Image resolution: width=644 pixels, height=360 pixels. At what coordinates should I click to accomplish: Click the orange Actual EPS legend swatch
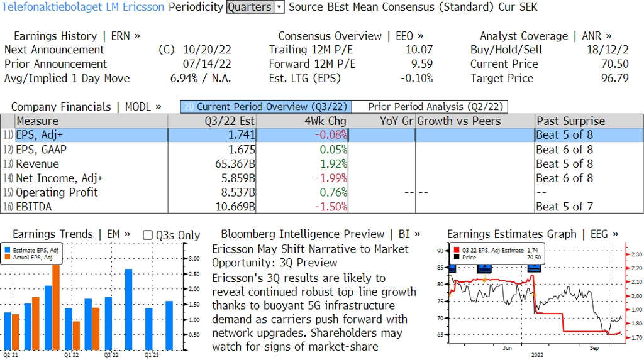(8, 258)
